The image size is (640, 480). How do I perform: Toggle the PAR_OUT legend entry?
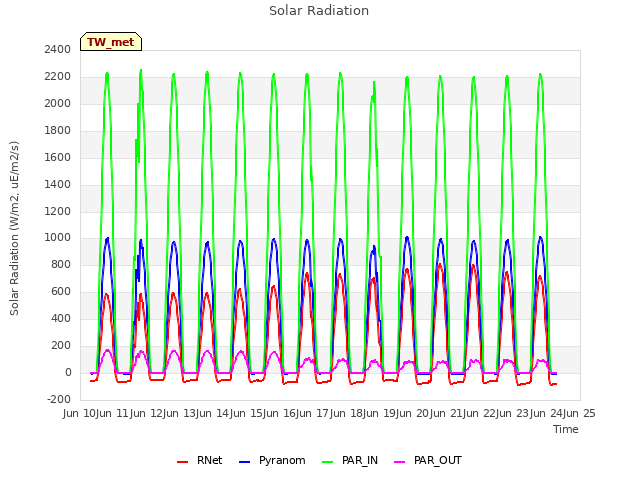(428, 460)
